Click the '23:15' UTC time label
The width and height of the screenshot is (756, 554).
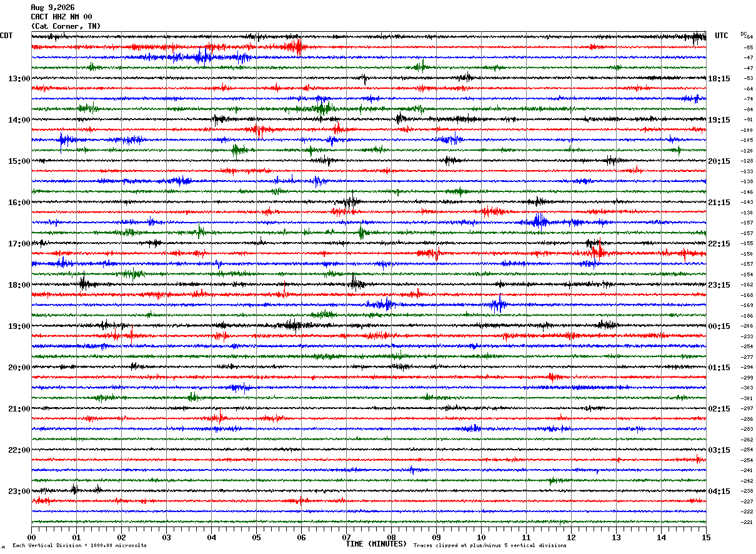[x=719, y=285]
